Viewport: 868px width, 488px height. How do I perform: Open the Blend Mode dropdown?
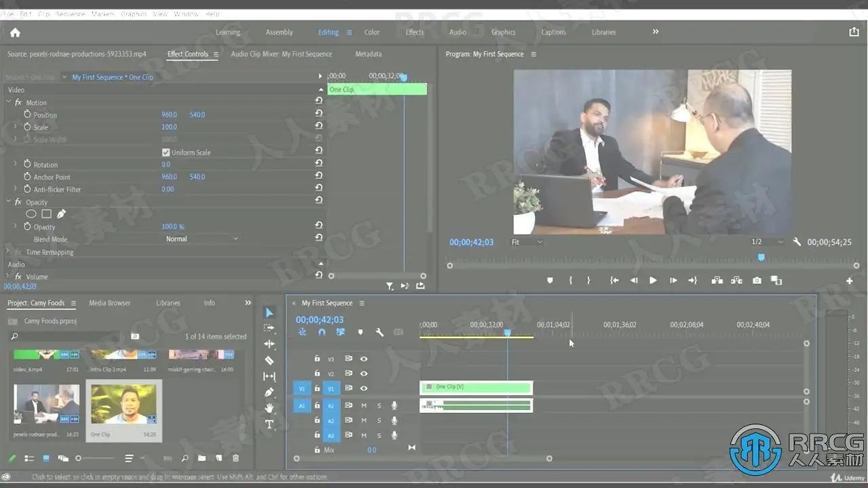tap(202, 239)
